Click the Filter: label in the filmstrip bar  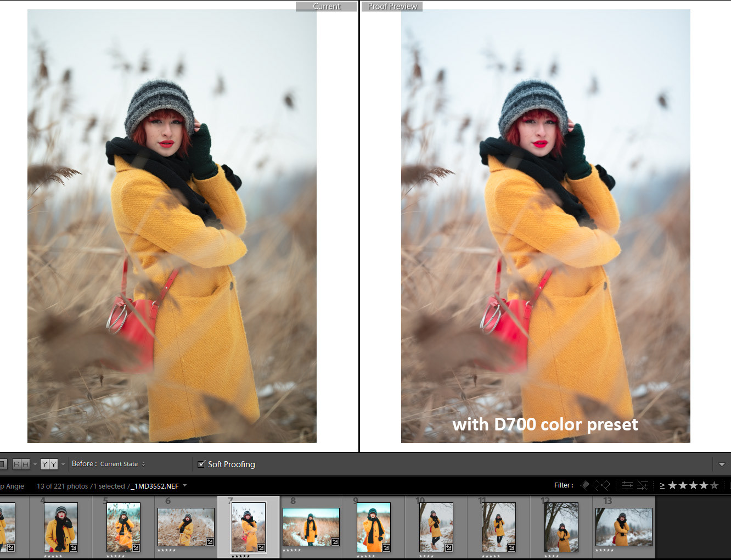(x=564, y=485)
